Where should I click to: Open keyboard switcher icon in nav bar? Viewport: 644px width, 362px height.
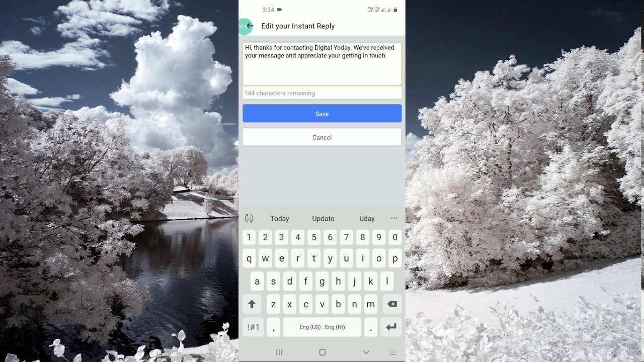[393, 352]
